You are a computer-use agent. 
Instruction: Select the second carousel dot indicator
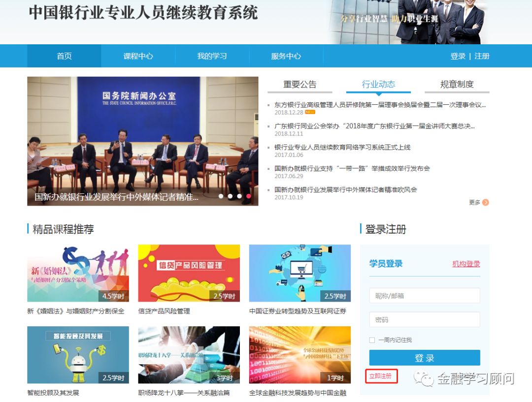point(230,196)
